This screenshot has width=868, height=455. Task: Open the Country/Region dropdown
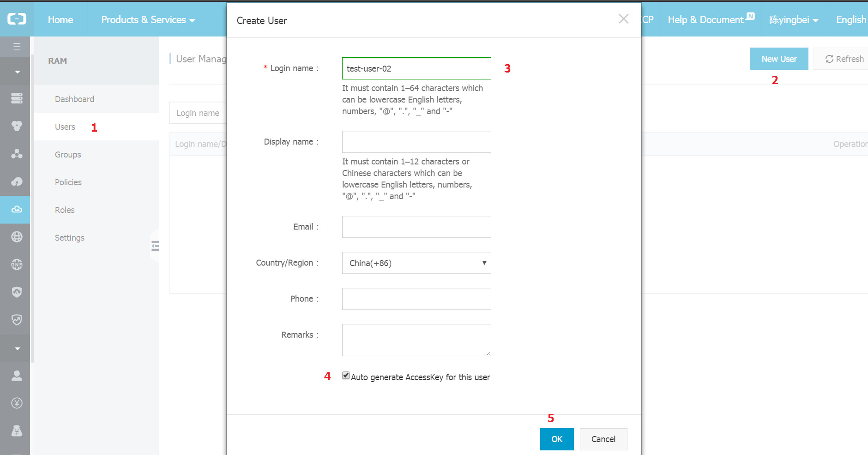[416, 263]
